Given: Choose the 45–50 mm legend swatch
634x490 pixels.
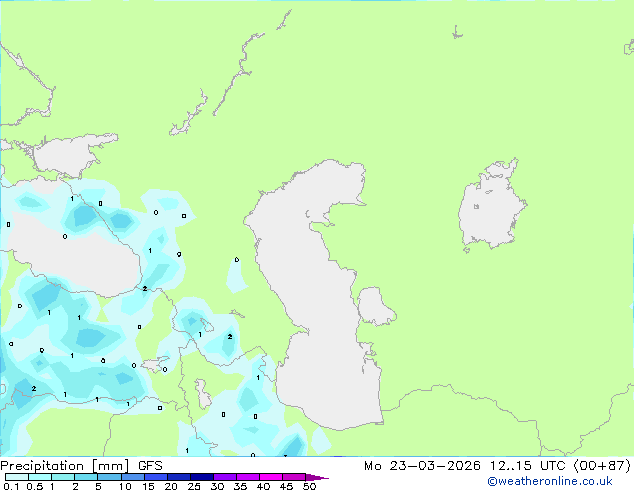Looking at the screenshot, I should 294,477.
